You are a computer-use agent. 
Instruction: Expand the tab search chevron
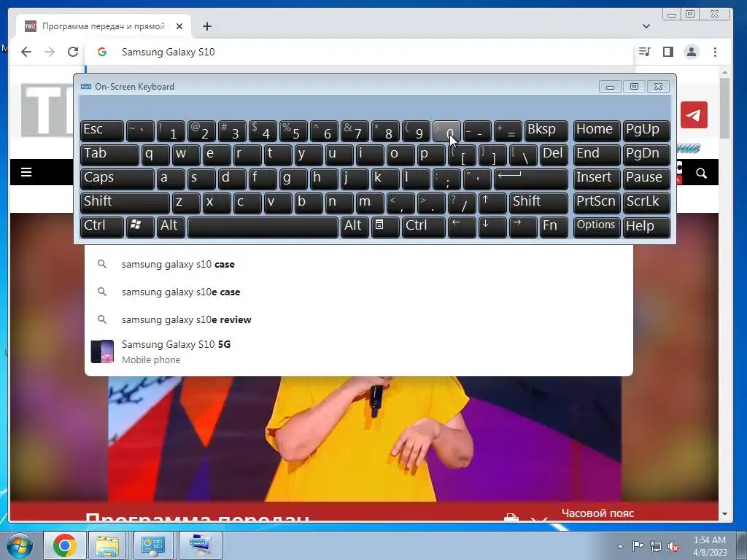pos(646,26)
